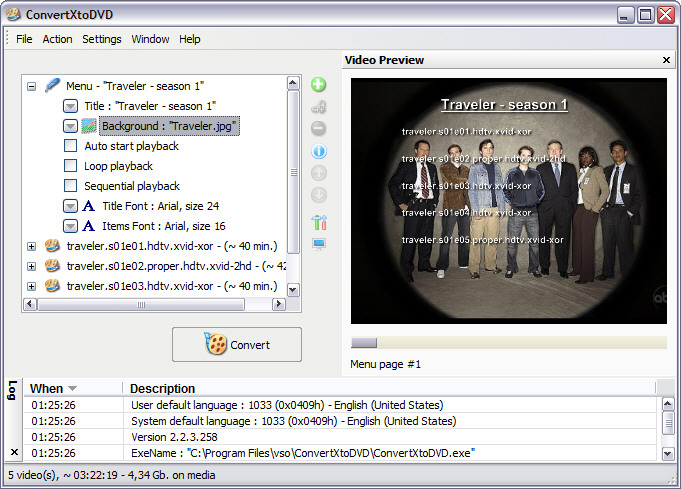Open the Help menu

tap(190, 39)
